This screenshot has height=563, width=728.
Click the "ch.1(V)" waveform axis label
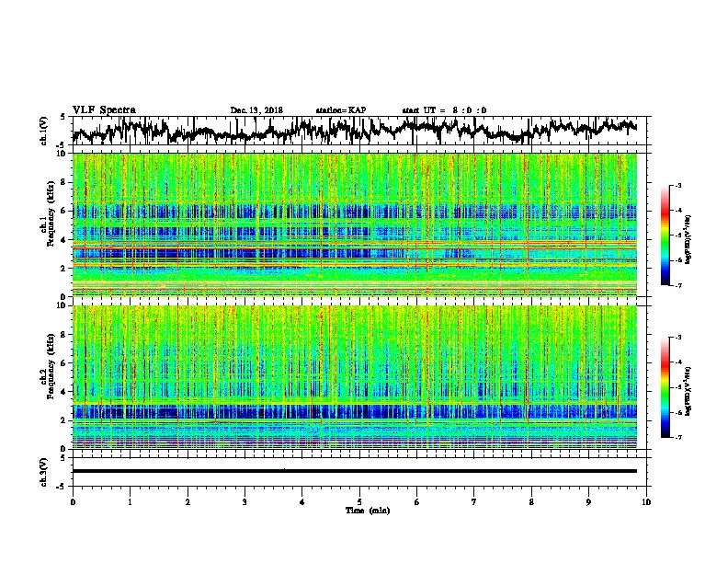coord(44,131)
